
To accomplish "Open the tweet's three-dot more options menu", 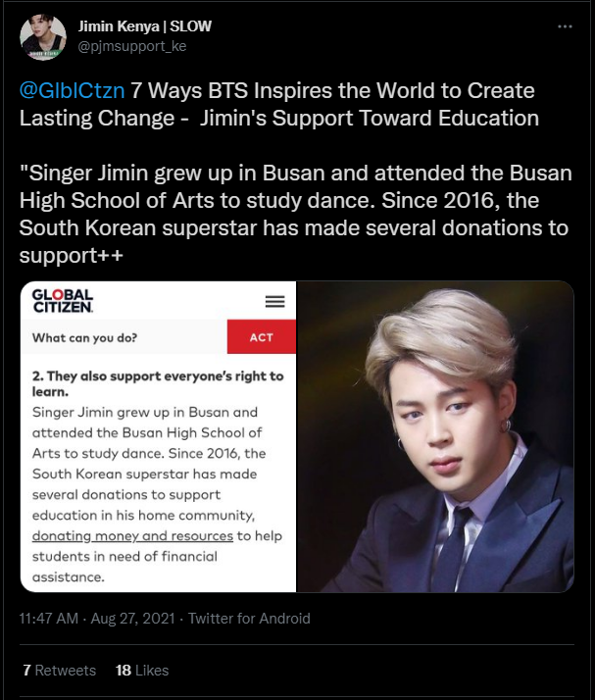I will [x=565, y=26].
